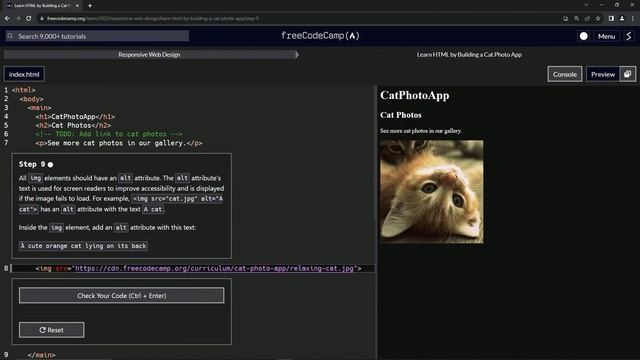Close the Learn HTML browser tab
Screen dimensions: 640x360
(77, 6)
